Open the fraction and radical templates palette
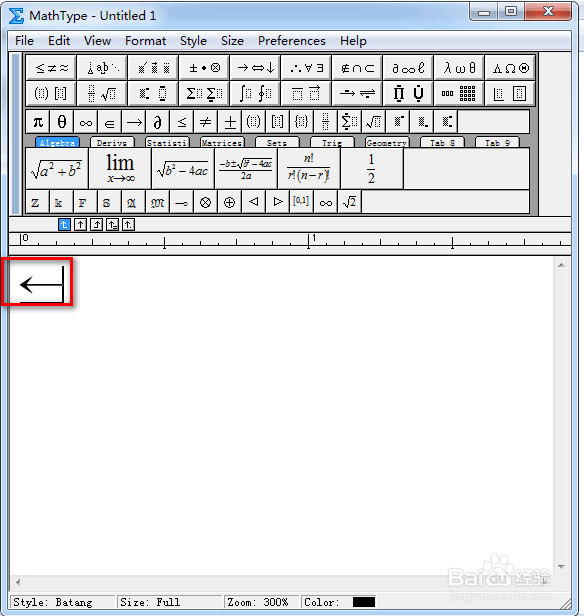584x616 pixels. 103,94
